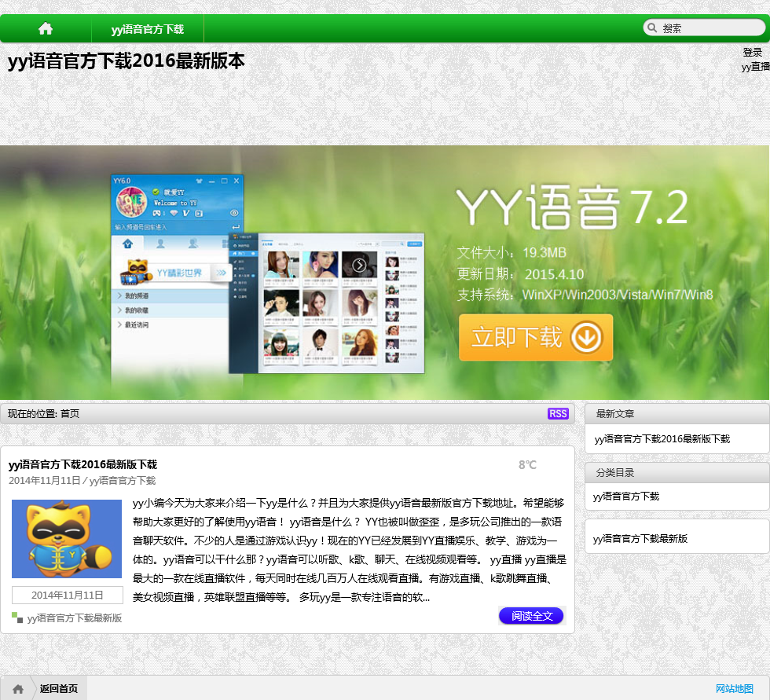Open sidebar recent article yy语音官方下载2016最新版下载
The height and width of the screenshot is (700, 770).
coord(662,439)
